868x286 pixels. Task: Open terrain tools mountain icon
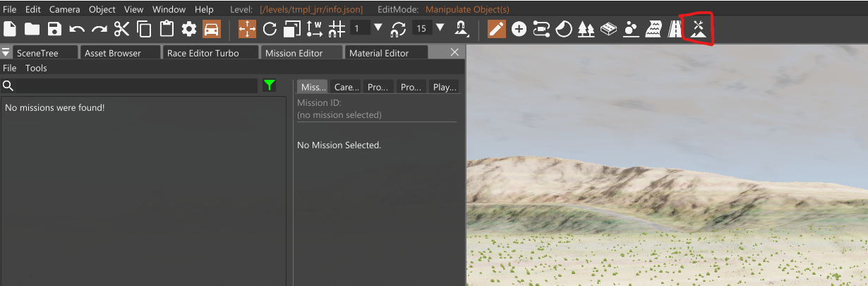698,29
